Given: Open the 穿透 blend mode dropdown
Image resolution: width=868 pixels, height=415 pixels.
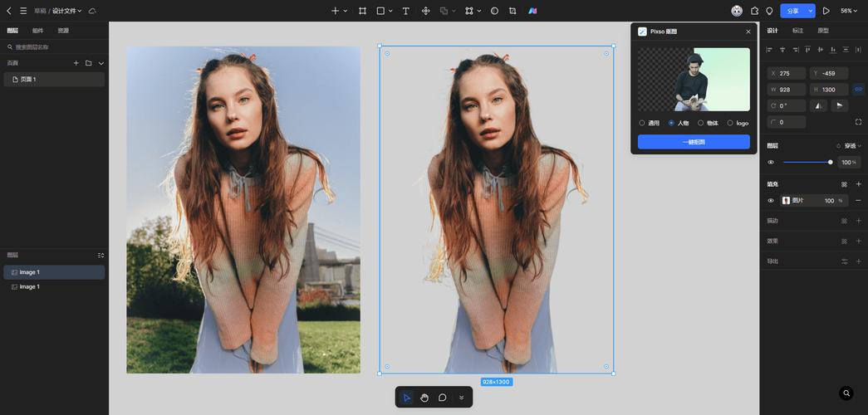Looking at the screenshot, I should coord(849,146).
